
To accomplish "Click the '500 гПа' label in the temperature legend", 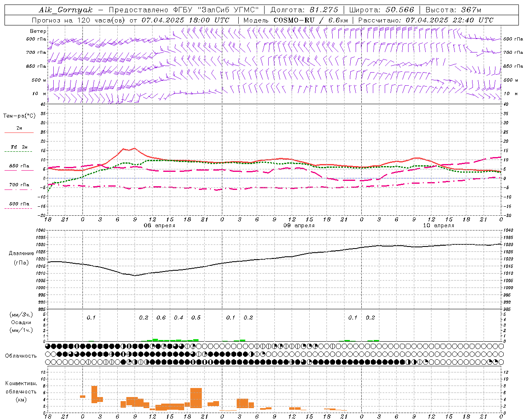I will click(x=19, y=204).
